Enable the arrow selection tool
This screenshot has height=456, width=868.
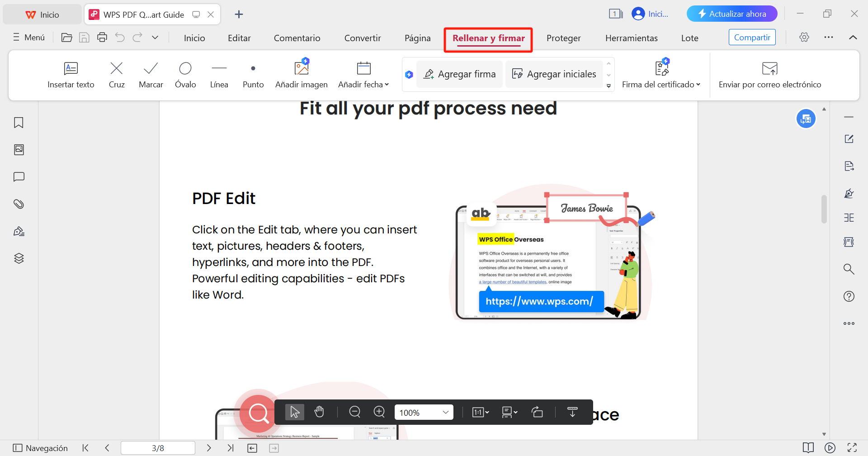[294, 412]
